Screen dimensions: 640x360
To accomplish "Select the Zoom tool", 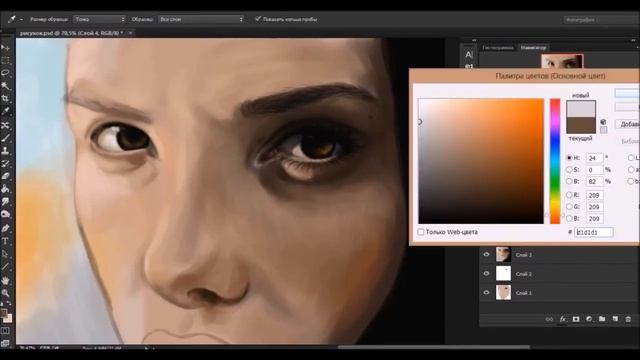I will click(x=5, y=293).
